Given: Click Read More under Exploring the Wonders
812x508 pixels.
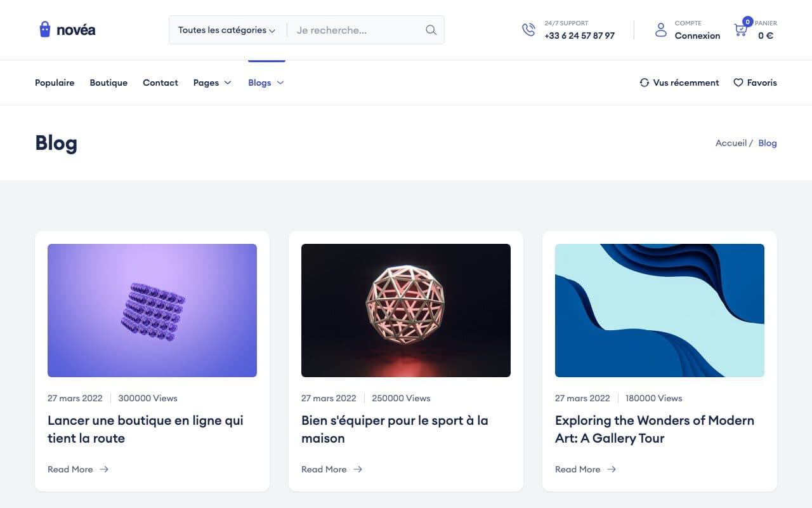Looking at the screenshot, I should point(578,469).
